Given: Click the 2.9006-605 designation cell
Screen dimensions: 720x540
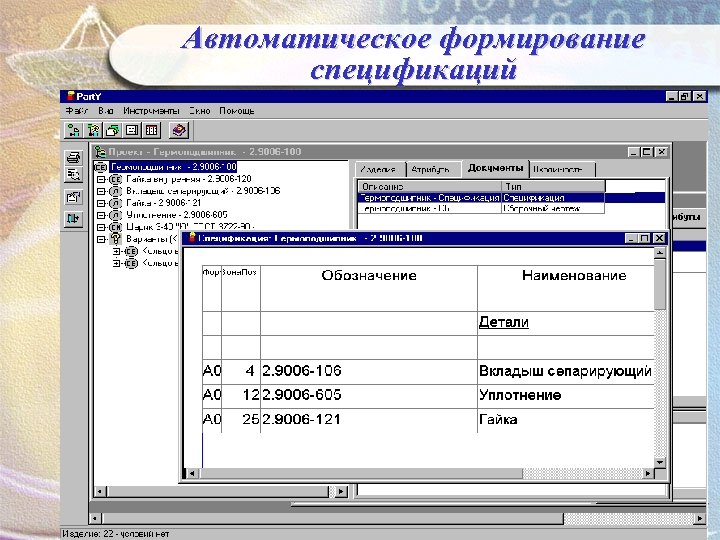Looking at the screenshot, I should click(369, 395).
